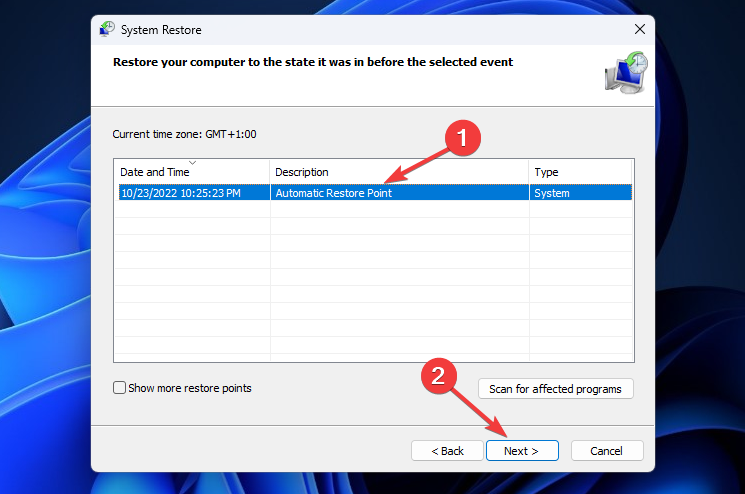Click Scan for affected programs

coord(555,389)
